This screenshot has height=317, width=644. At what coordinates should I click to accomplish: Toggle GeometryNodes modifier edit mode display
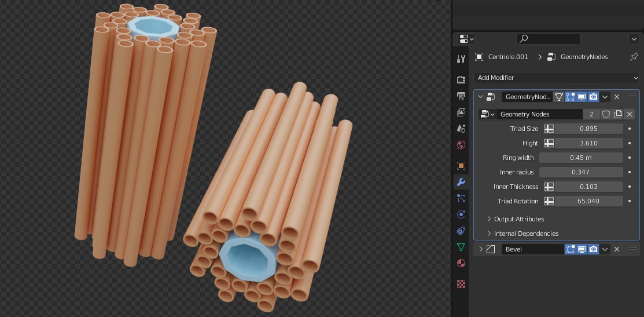[x=571, y=97]
